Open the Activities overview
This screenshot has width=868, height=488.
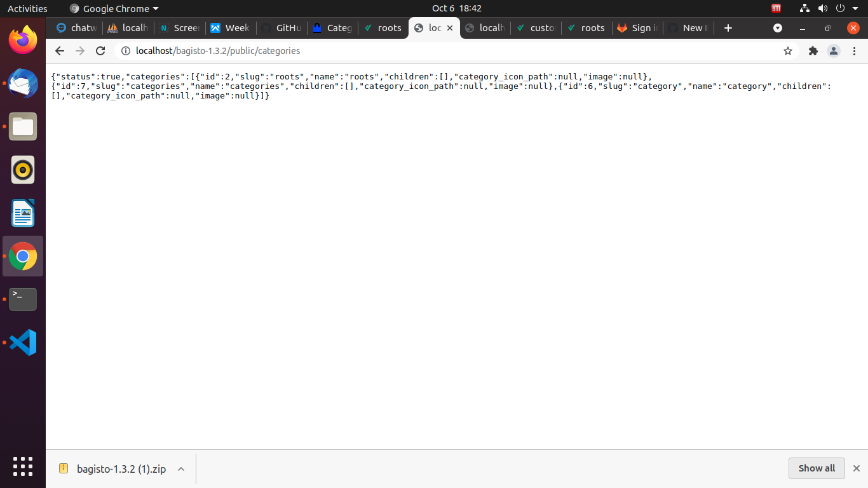click(x=27, y=8)
